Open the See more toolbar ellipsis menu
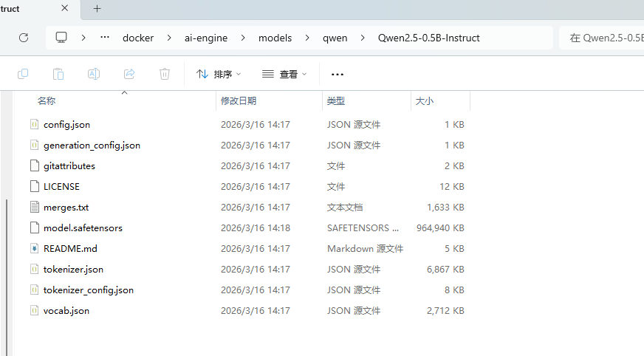 [x=338, y=75]
